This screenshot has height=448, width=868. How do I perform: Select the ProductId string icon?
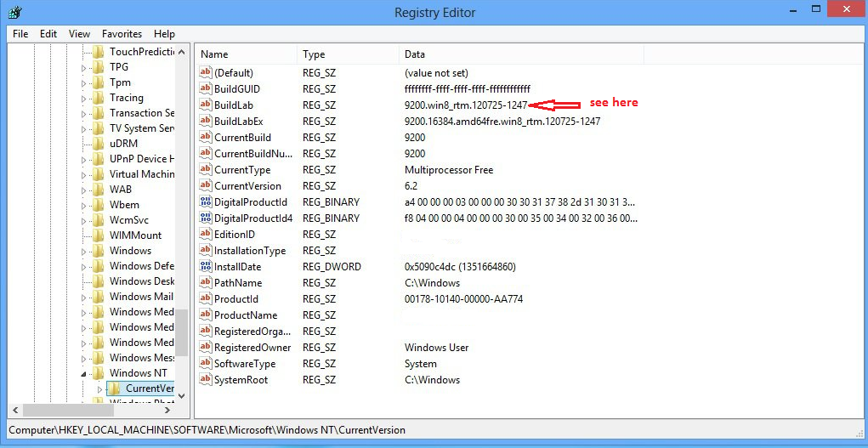click(206, 299)
